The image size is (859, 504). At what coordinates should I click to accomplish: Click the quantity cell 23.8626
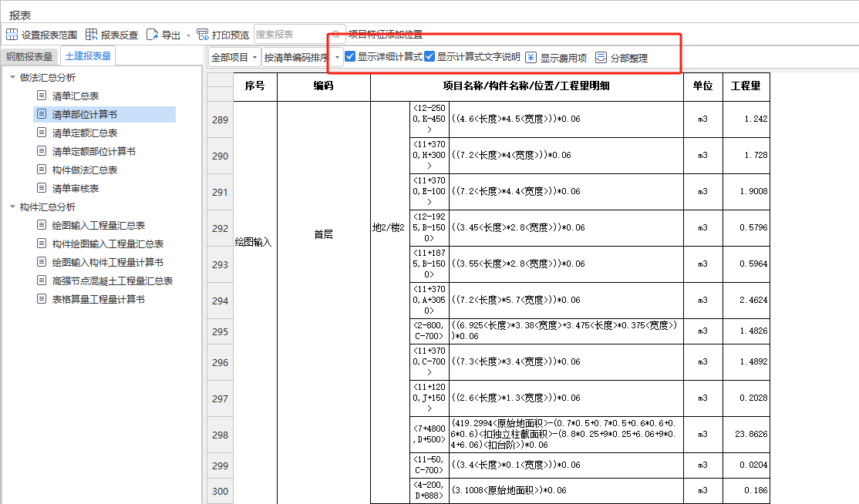pyautogui.click(x=746, y=434)
